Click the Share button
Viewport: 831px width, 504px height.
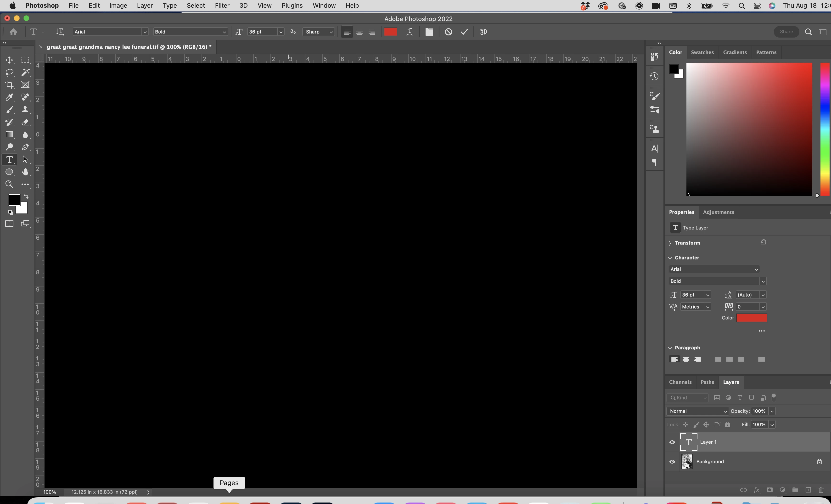click(786, 32)
